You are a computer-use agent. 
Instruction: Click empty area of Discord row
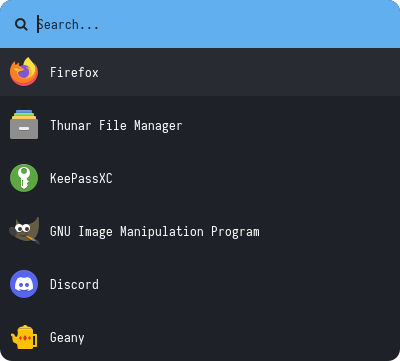250,284
